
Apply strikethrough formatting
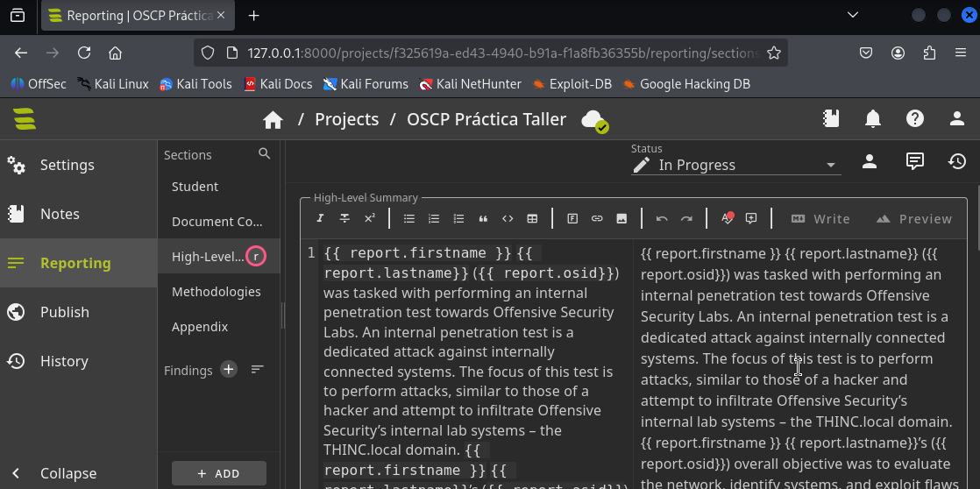[x=344, y=218]
